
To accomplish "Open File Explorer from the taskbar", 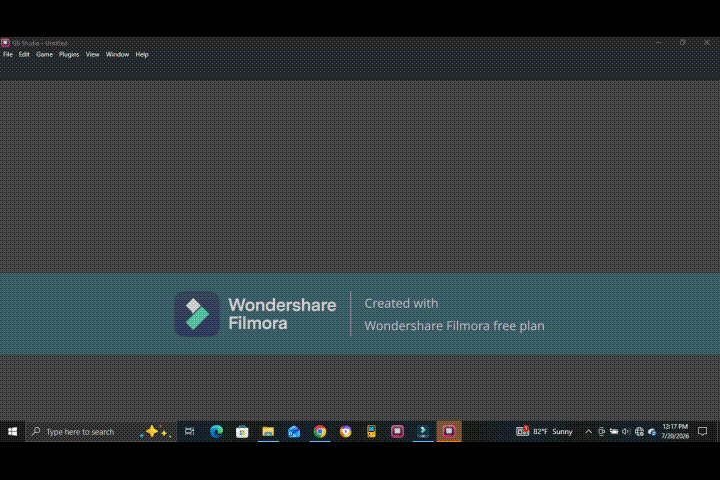I will tap(268, 431).
